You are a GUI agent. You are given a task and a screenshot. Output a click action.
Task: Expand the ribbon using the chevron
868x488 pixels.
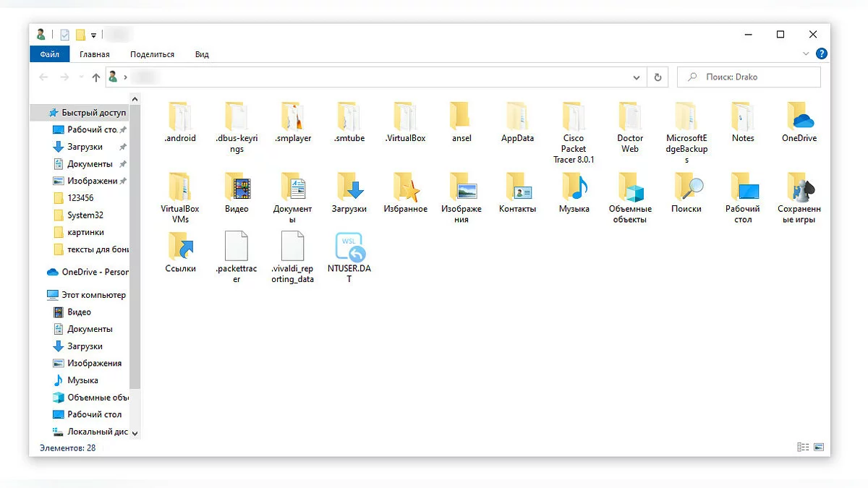(x=807, y=54)
